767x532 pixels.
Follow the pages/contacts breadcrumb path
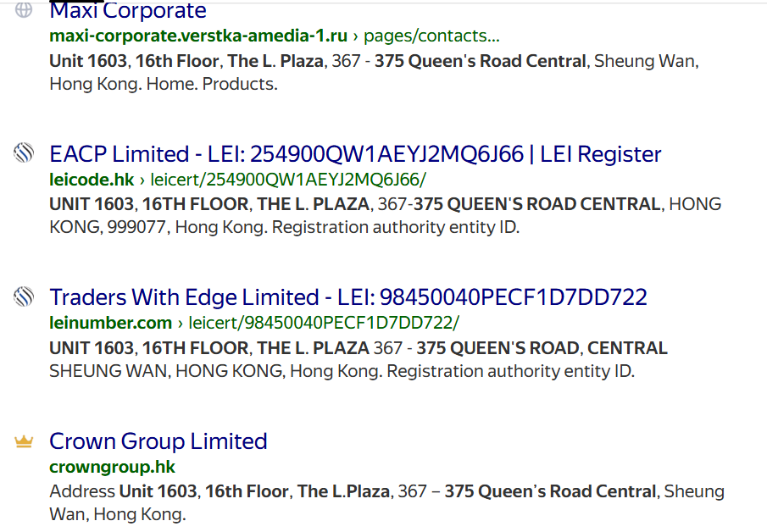(431, 36)
